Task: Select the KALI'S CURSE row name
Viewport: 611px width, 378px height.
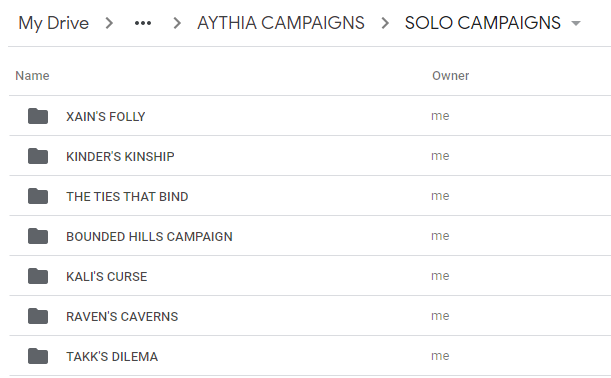Action: 107,277
